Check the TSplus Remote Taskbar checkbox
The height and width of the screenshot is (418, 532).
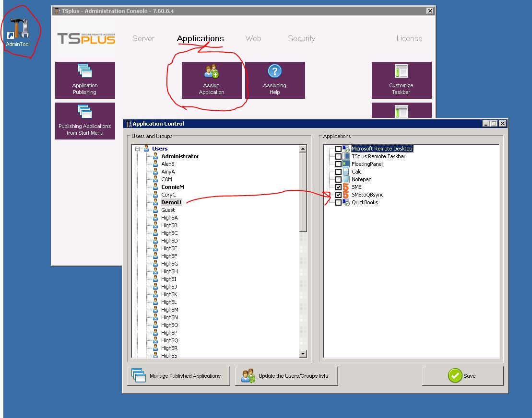[x=338, y=156]
